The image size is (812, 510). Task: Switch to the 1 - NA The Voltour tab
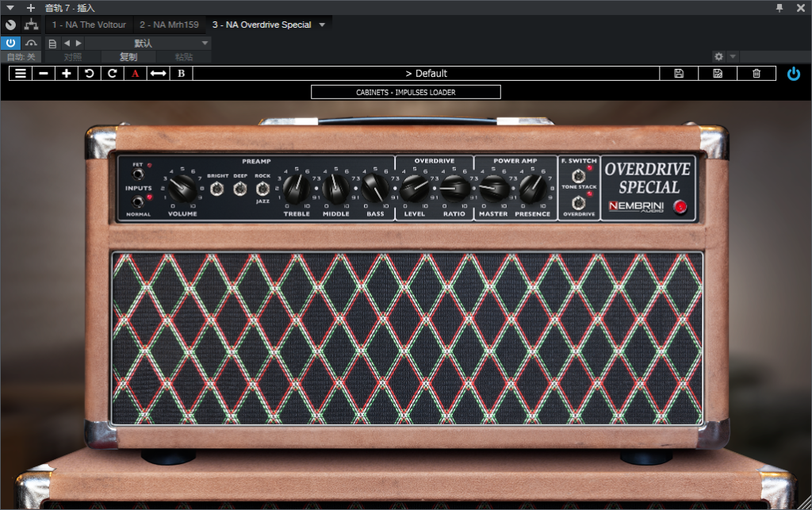pos(89,25)
